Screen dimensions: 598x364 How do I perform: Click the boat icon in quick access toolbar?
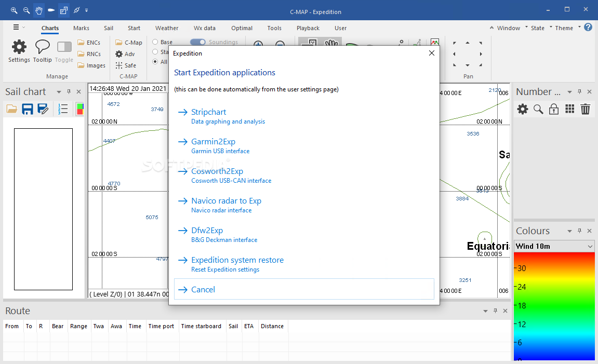[51, 10]
